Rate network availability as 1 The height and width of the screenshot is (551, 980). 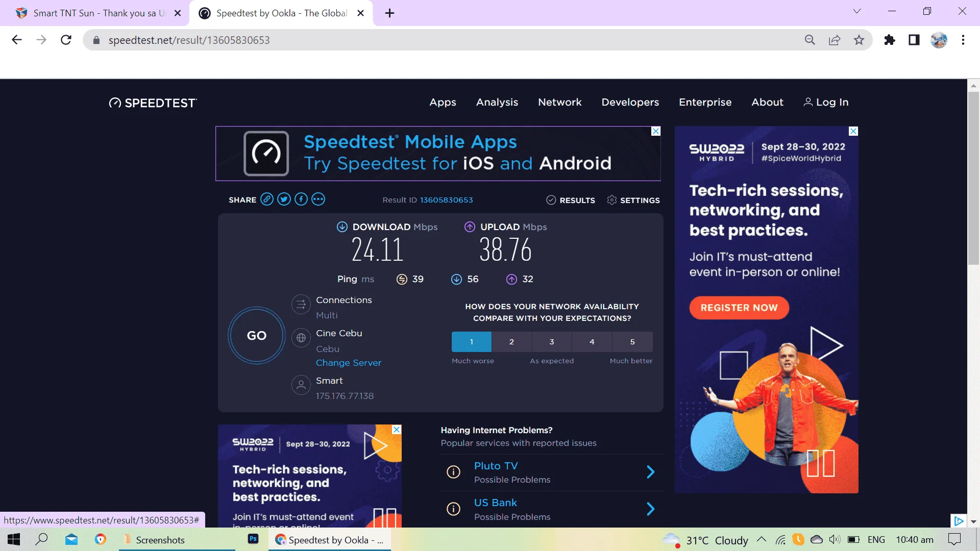472,342
